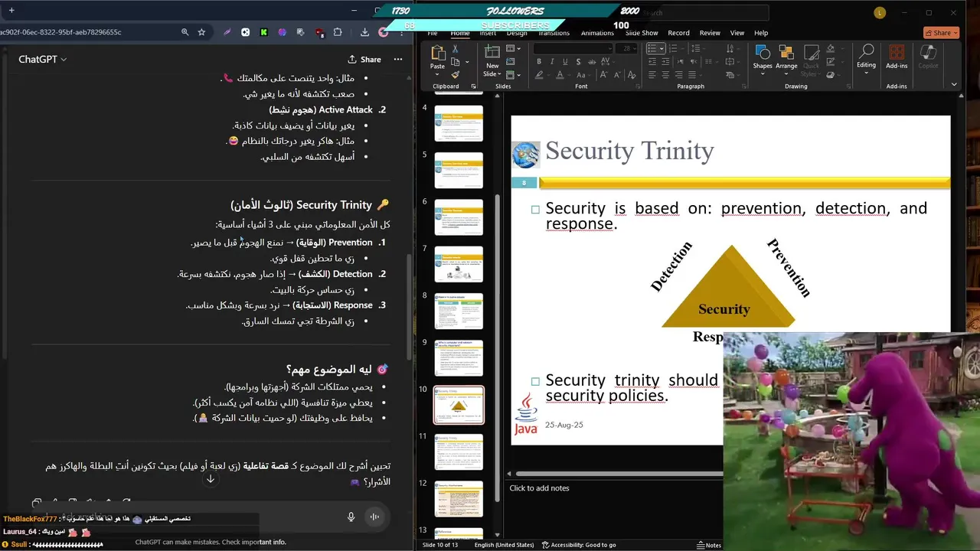Open a new browser tab with plus

pos(11,11)
